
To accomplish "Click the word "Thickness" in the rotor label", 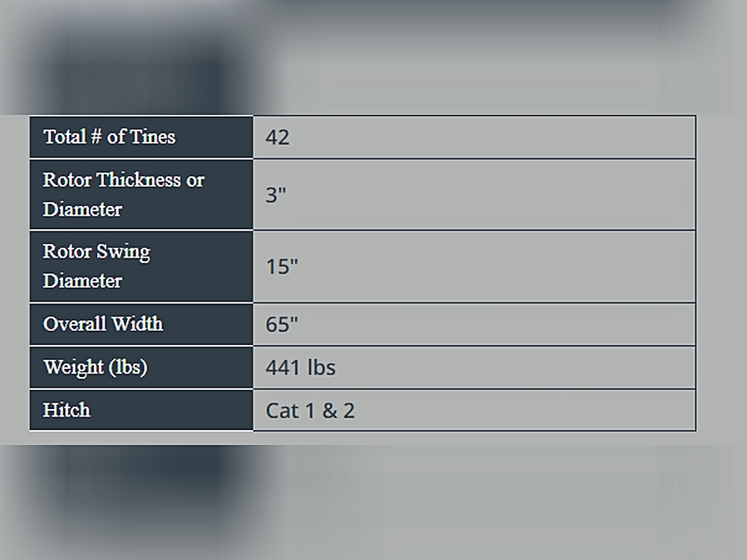I will [139, 180].
